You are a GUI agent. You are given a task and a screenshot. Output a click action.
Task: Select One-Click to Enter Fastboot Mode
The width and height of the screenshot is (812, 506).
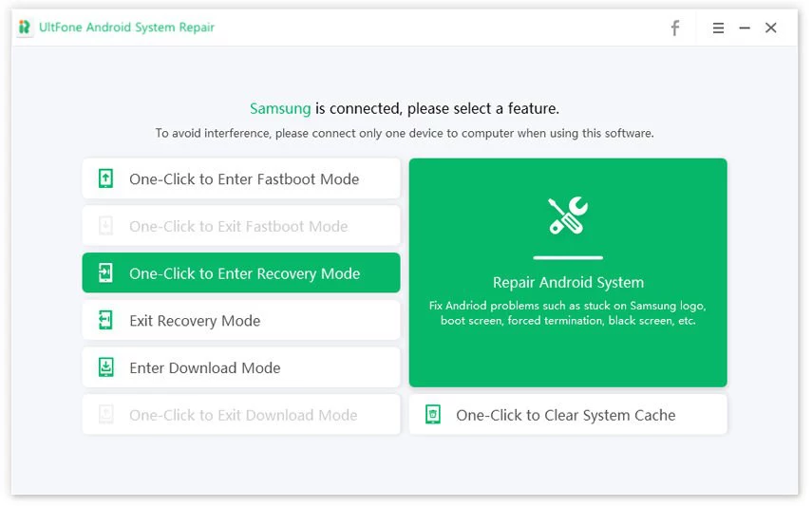pyautogui.click(x=244, y=179)
